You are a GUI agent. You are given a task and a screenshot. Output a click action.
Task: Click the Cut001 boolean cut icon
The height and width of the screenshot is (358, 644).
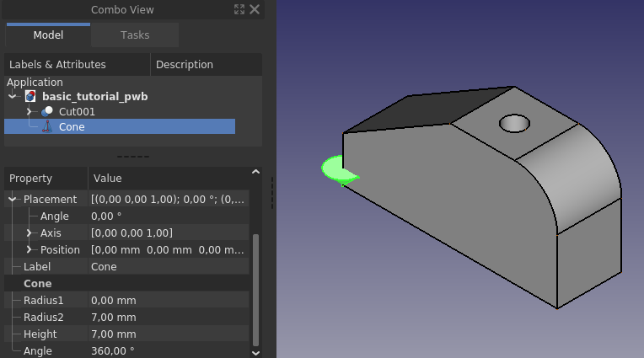pyautogui.click(x=47, y=111)
